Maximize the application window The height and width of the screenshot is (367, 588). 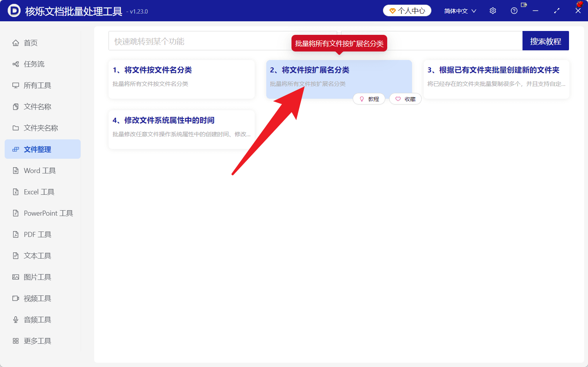[557, 11]
